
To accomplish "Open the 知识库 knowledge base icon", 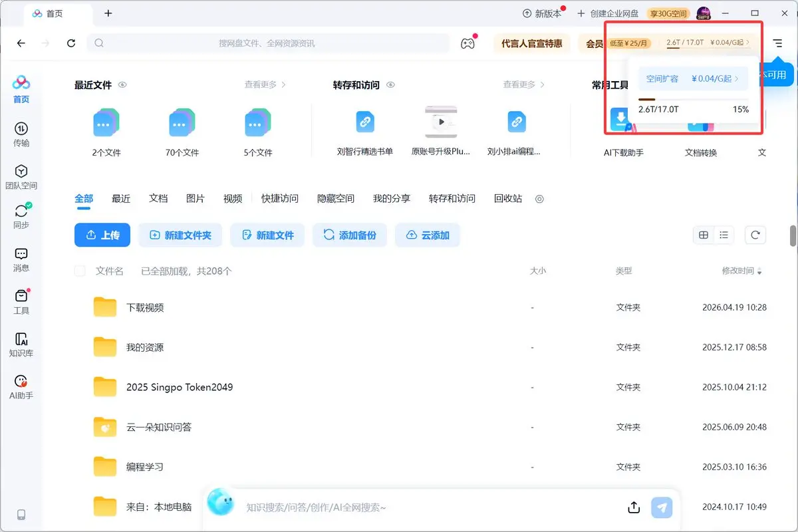I will pos(21,344).
